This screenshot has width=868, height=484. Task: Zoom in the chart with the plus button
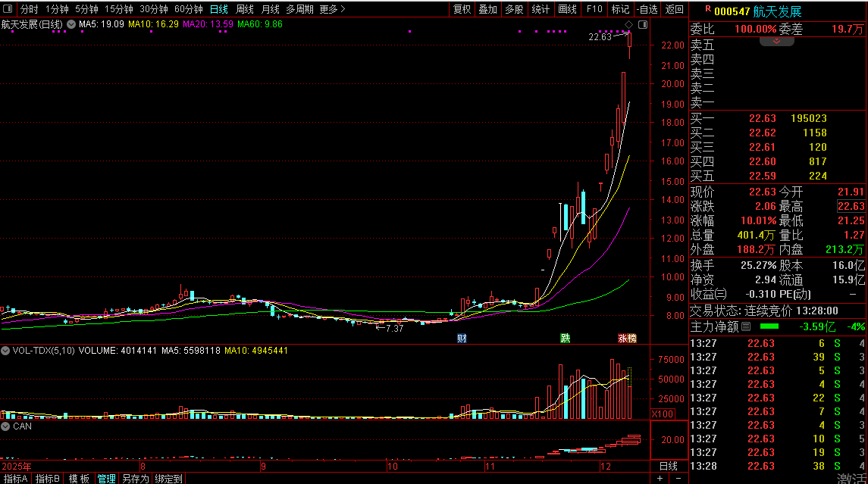660,479
